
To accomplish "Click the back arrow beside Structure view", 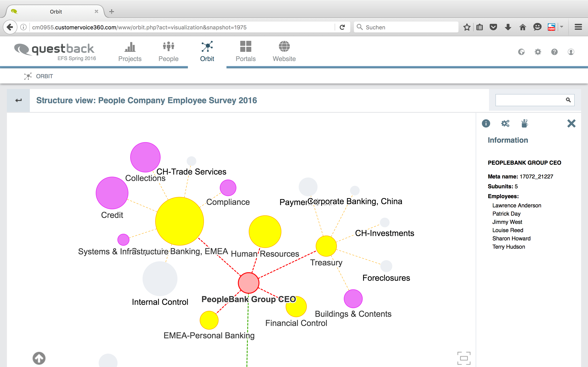I will (x=18, y=100).
